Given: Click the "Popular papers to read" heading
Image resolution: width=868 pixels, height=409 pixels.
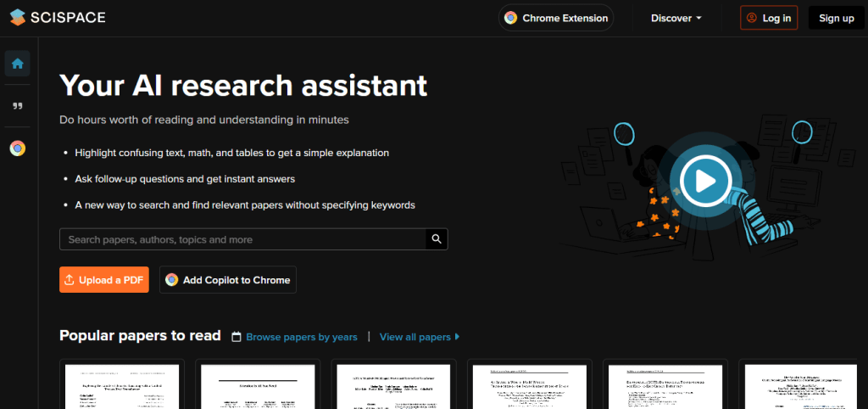Looking at the screenshot, I should (x=140, y=336).
